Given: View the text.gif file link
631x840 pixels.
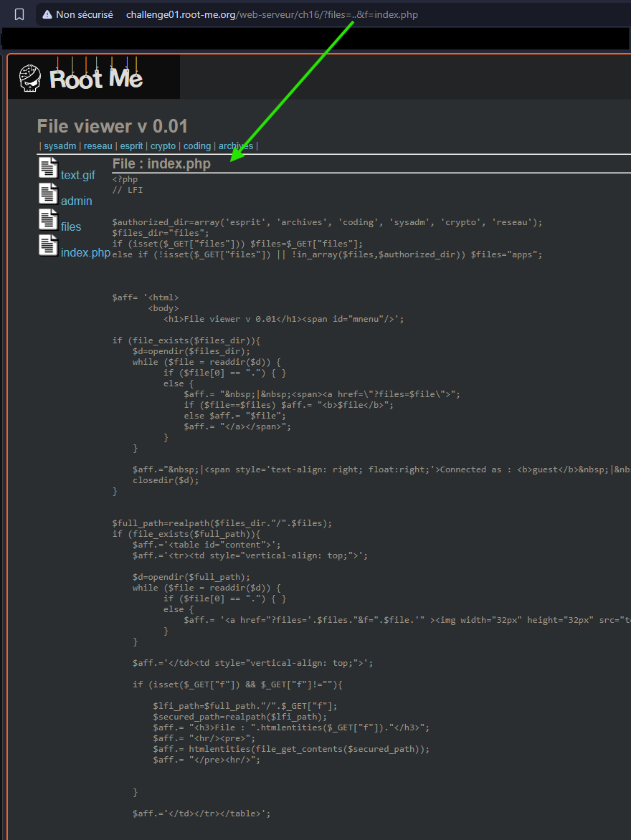Looking at the screenshot, I should 77,176.
